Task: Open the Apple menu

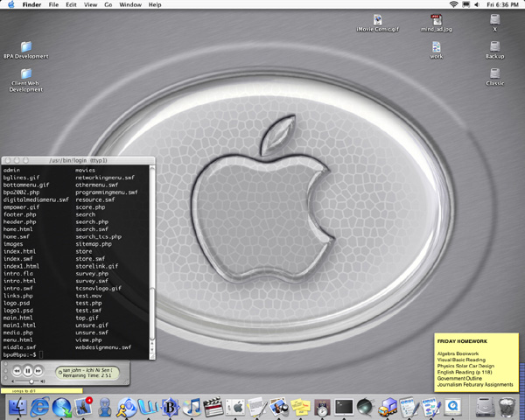Action: coord(11,4)
